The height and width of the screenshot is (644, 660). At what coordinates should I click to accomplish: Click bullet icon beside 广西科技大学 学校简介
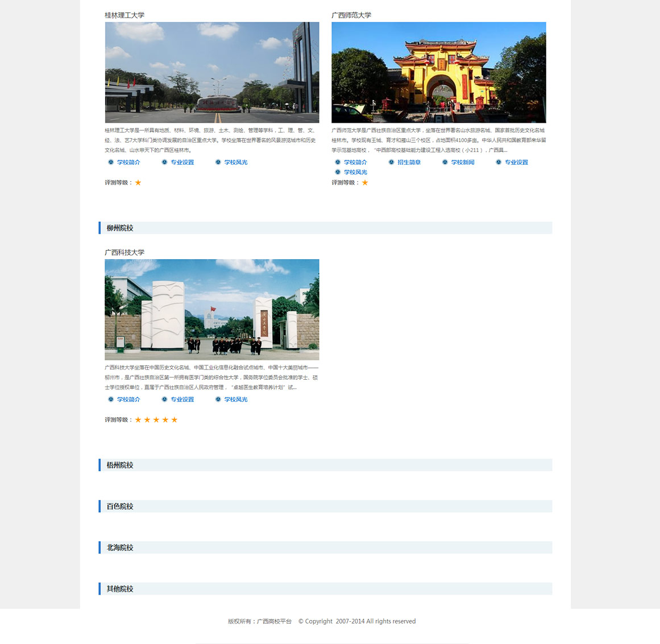click(111, 399)
